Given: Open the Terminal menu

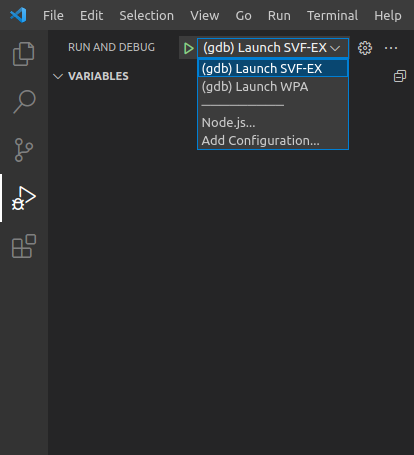Looking at the screenshot, I should coord(332,15).
